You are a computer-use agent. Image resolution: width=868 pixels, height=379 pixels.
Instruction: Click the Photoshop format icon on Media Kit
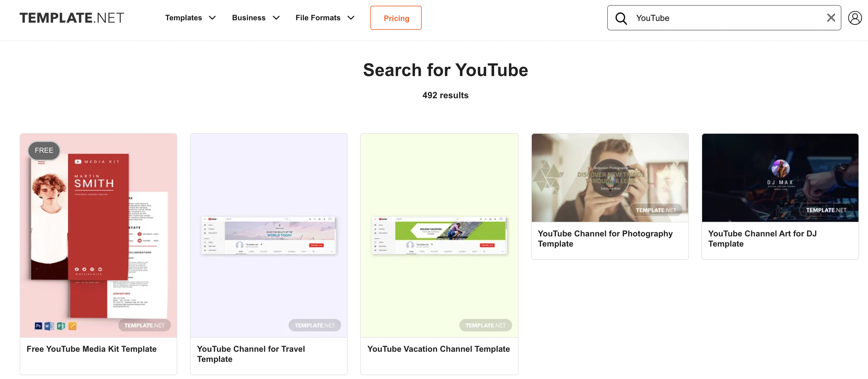(x=38, y=325)
